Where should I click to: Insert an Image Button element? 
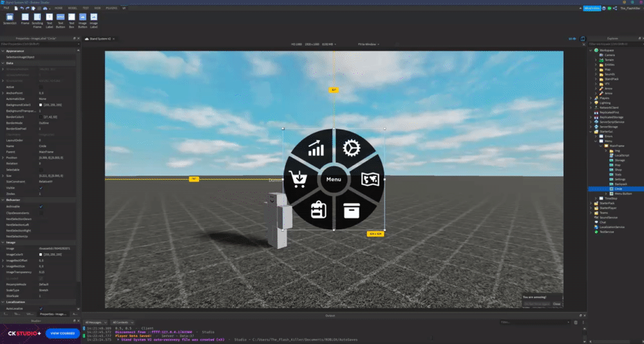pyautogui.click(x=82, y=21)
